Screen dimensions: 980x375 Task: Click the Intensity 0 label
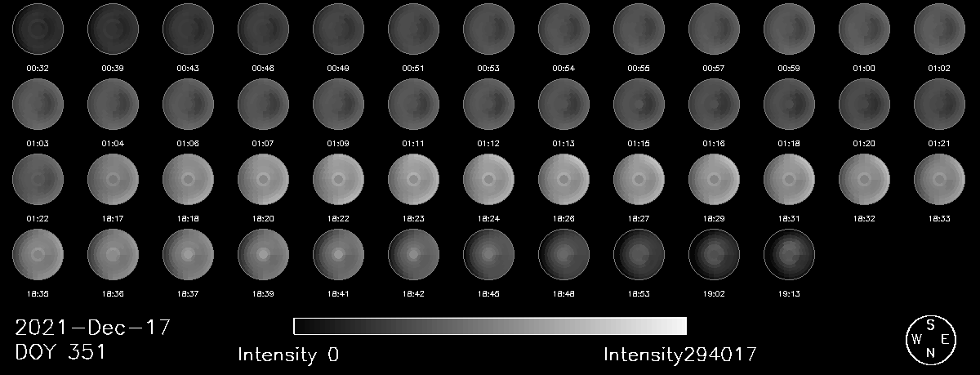288,355
